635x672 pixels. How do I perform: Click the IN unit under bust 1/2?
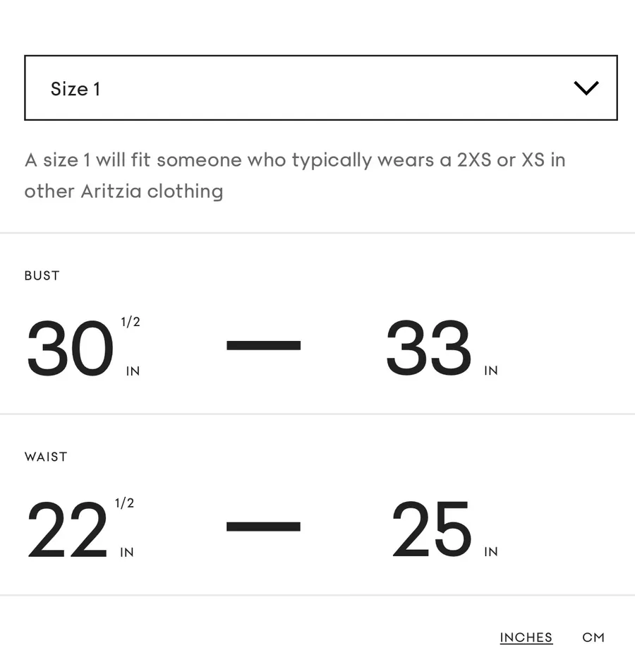(133, 371)
